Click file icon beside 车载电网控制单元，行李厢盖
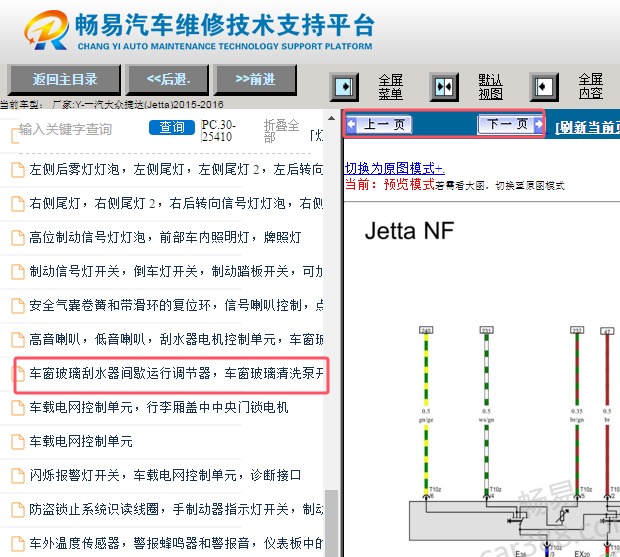 [x=17, y=408]
